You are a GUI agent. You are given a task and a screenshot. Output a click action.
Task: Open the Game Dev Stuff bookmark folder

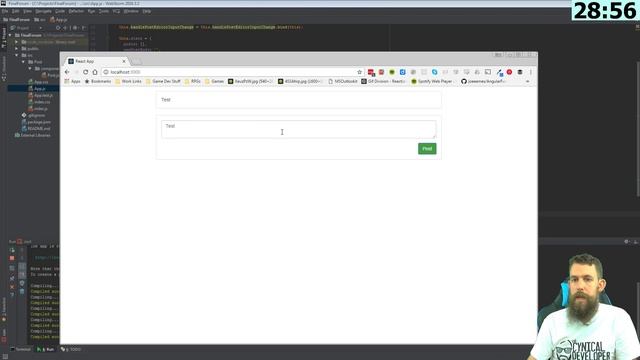163,82
